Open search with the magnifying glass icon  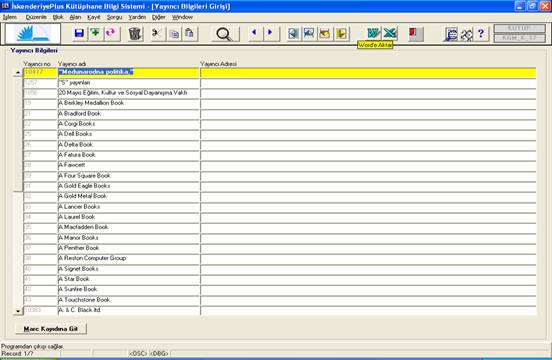pos(224,34)
